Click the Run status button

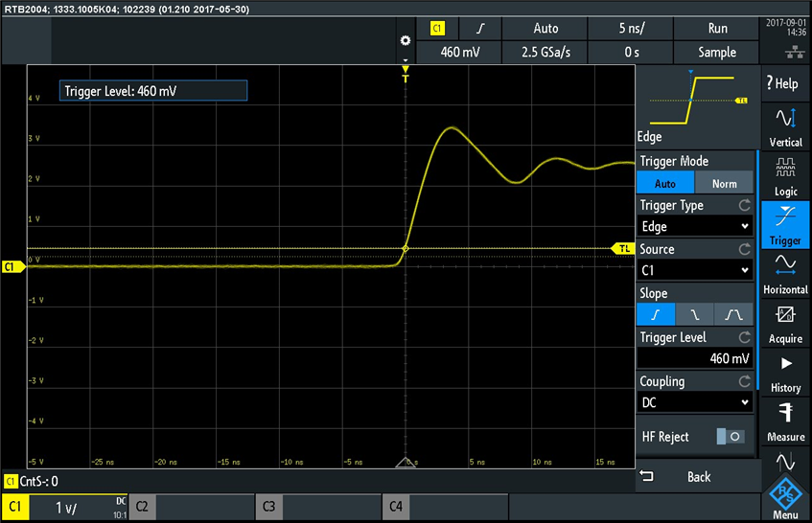(717, 29)
